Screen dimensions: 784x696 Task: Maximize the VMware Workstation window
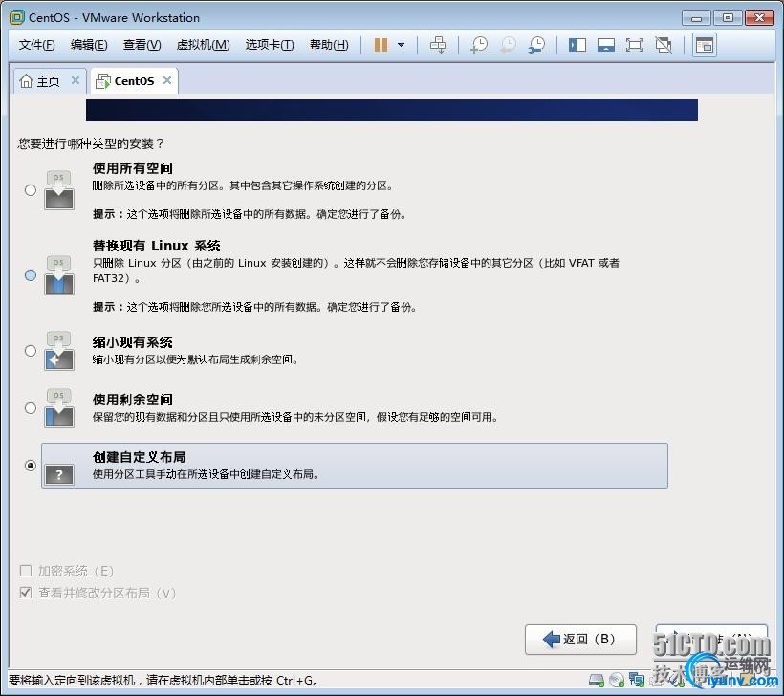(728, 18)
